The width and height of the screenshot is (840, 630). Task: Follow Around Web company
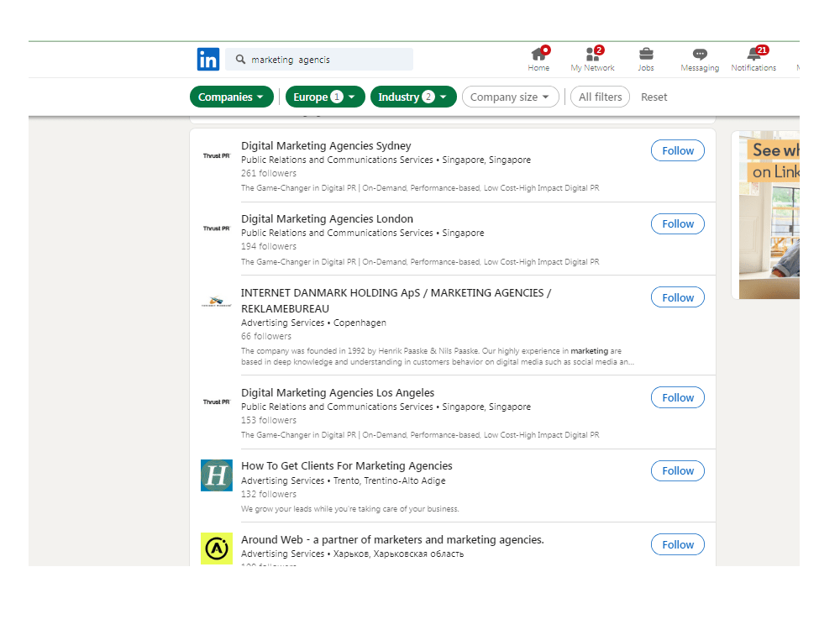678,544
